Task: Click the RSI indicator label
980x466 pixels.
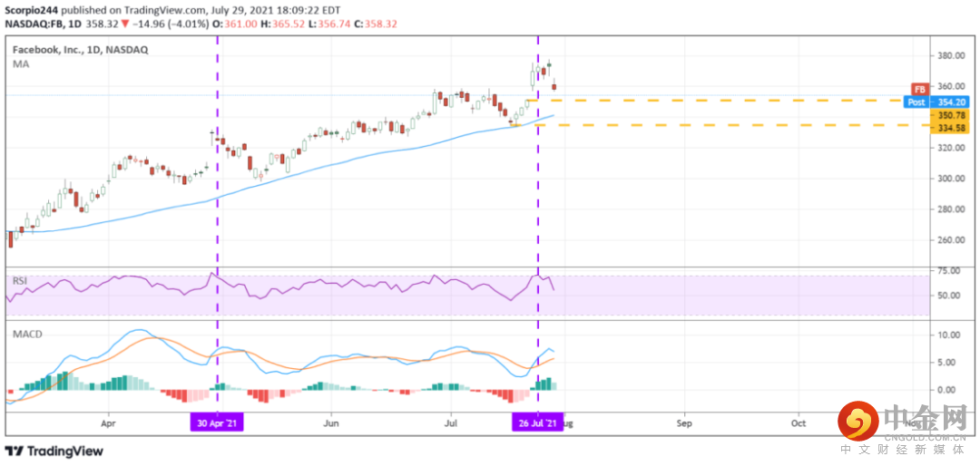Action: tap(21, 281)
